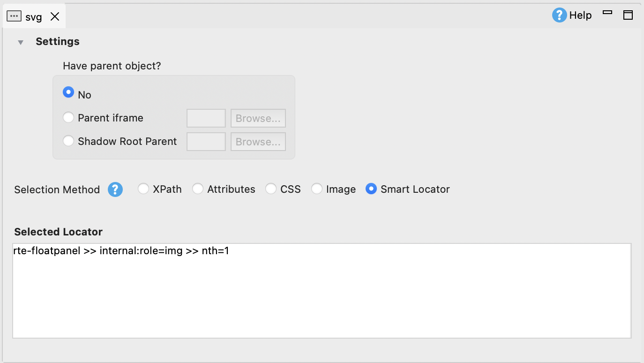Select the Image selection method

(317, 189)
